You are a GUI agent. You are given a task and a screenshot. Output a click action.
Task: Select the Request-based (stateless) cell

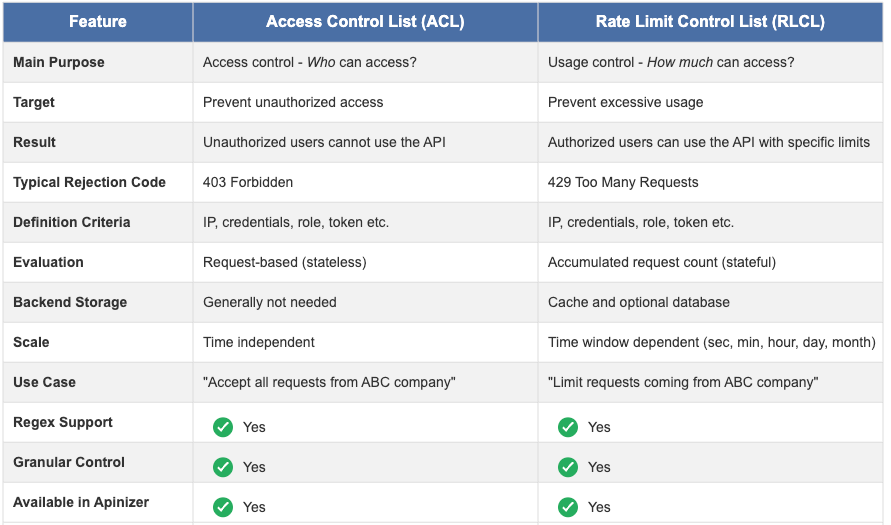coord(285,262)
